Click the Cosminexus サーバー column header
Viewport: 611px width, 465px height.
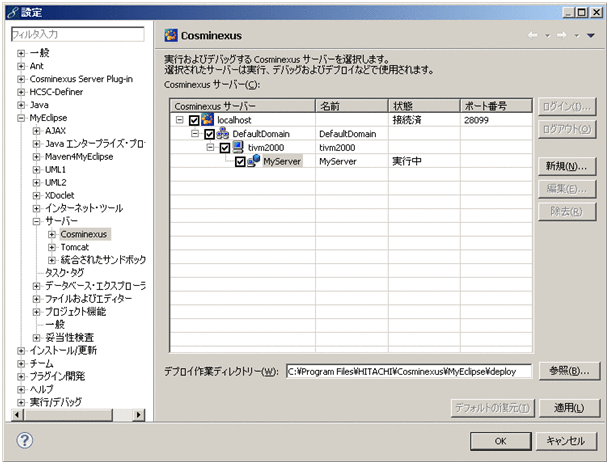point(243,106)
